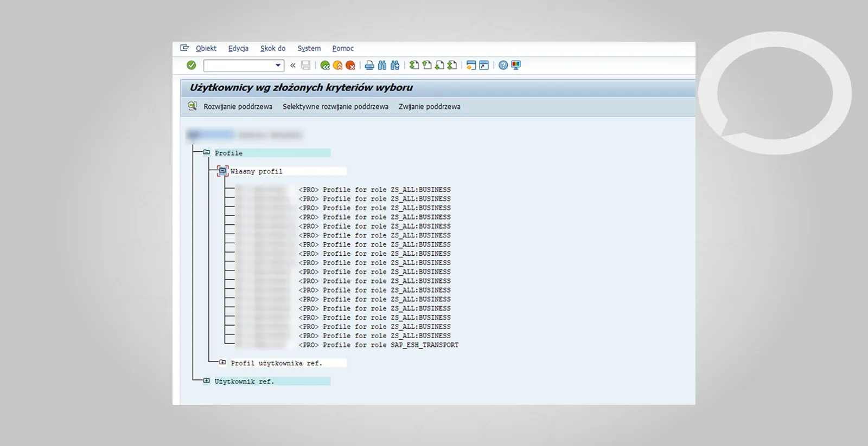Open the Help question mark icon

pyautogui.click(x=503, y=66)
